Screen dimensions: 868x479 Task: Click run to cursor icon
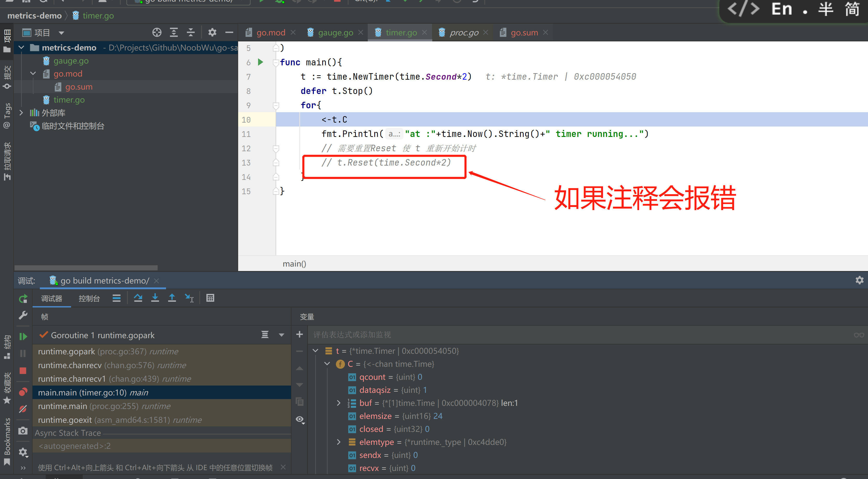point(189,298)
